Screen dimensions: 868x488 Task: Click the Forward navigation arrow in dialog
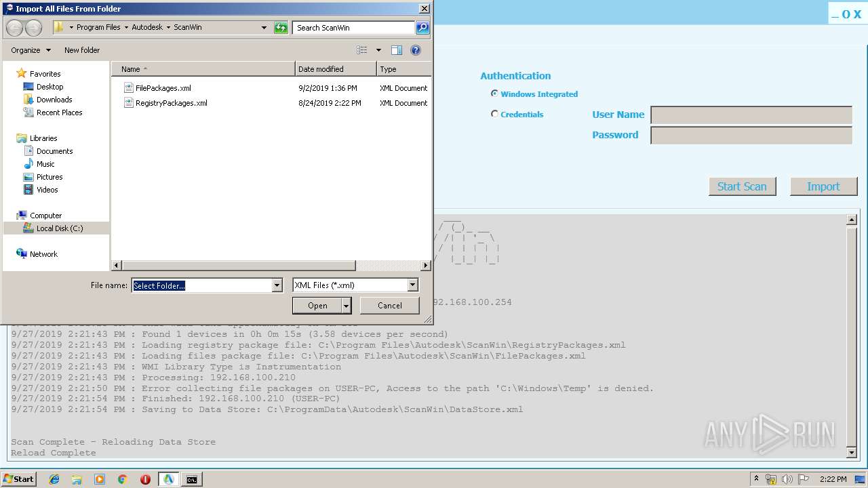pos(33,28)
